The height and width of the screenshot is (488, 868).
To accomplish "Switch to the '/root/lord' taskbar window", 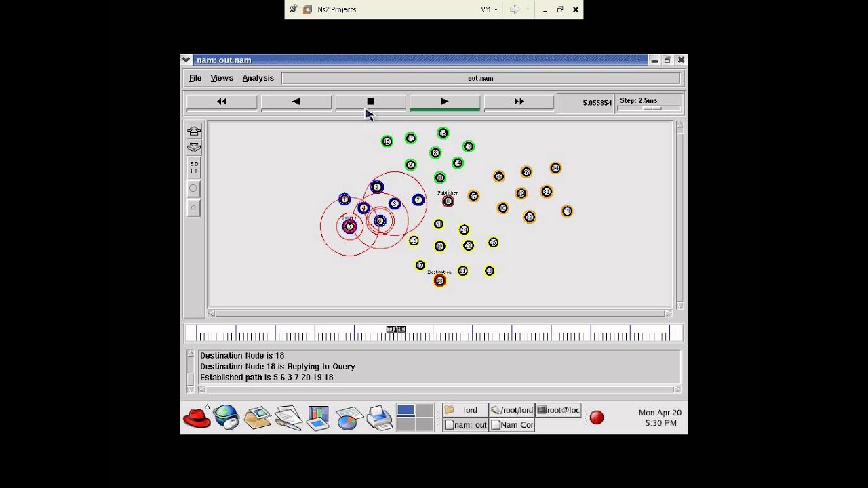I will tap(512, 410).
